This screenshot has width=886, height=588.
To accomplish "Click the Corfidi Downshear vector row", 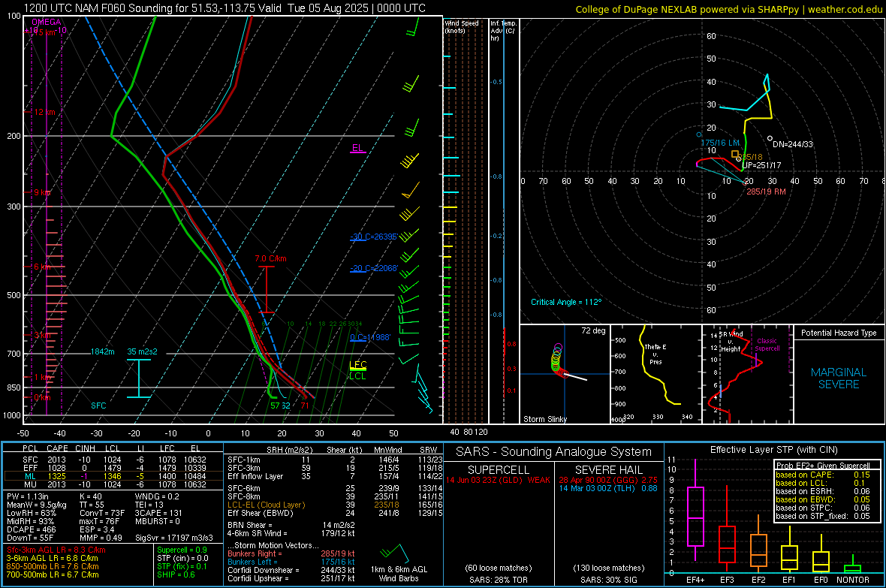I will [x=291, y=570].
